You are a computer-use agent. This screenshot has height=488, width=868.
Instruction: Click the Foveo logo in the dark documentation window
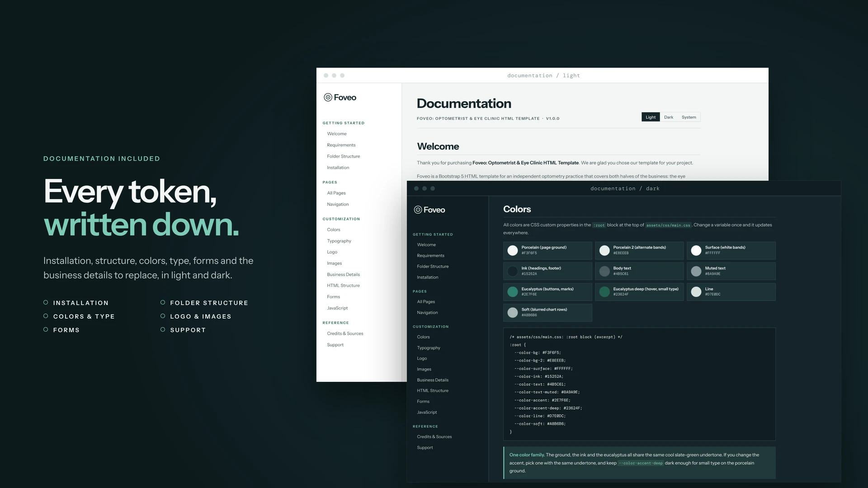coord(429,210)
